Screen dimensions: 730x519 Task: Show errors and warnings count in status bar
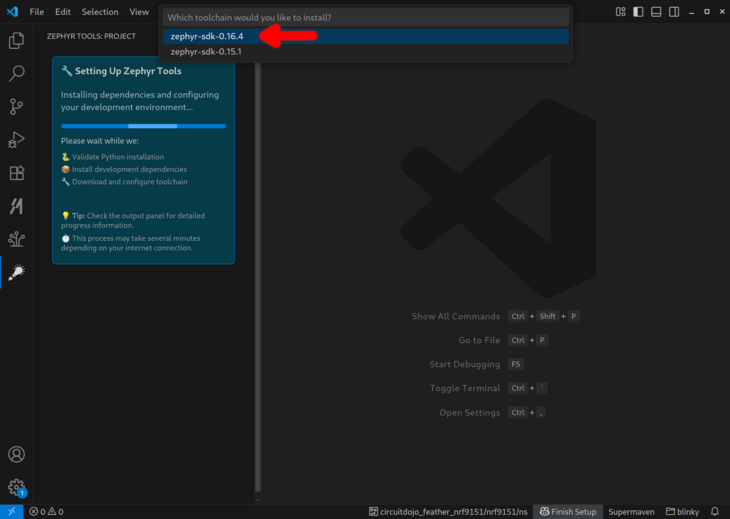click(46, 512)
